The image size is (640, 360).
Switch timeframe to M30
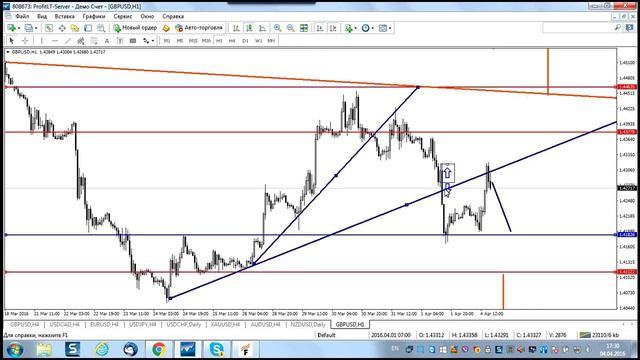coord(206,40)
